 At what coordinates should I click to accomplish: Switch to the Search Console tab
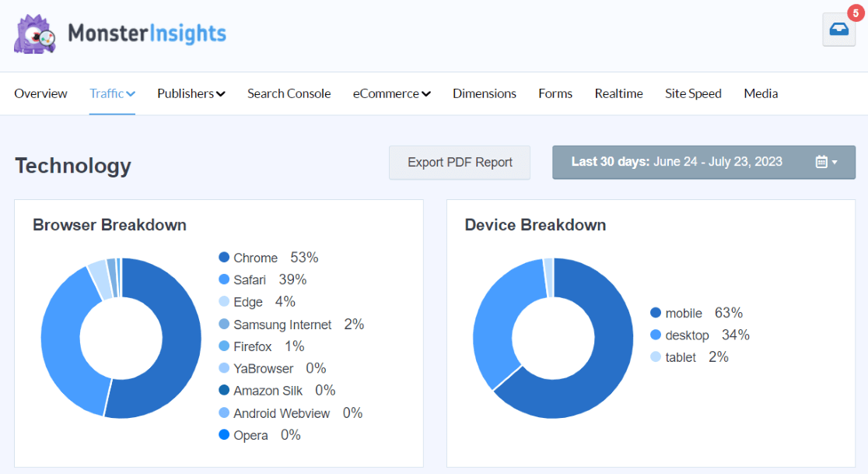tap(289, 93)
